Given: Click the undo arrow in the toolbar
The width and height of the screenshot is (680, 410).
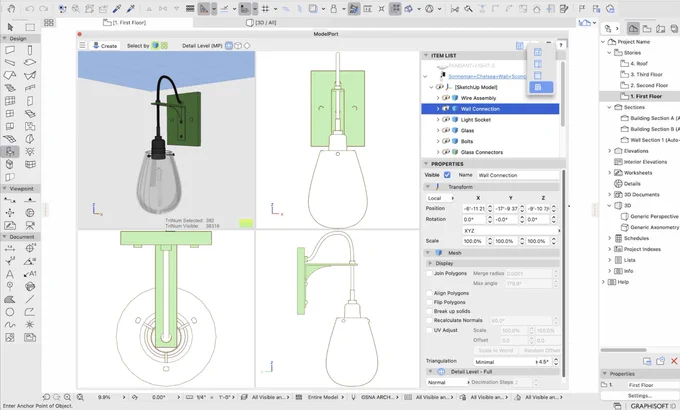Looking at the screenshot, I should (x=29, y=8).
